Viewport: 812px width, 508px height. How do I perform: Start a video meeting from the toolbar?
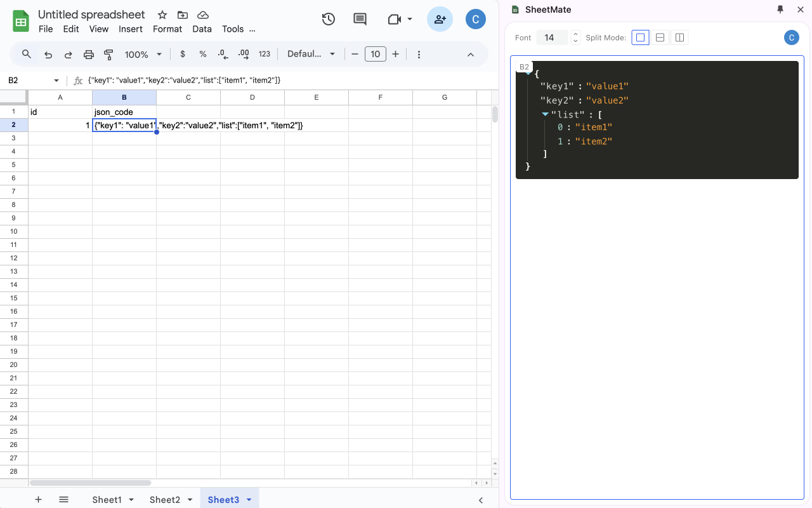click(395, 19)
